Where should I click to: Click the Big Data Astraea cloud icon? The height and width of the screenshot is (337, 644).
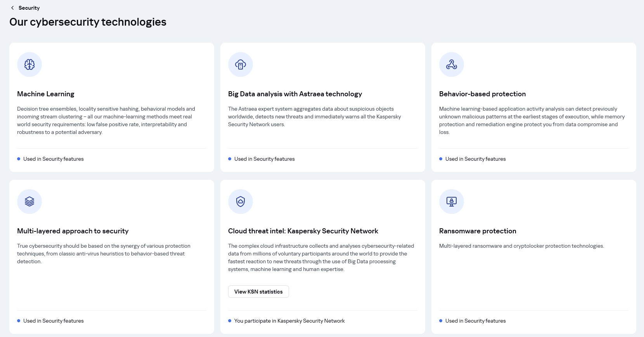241,64
